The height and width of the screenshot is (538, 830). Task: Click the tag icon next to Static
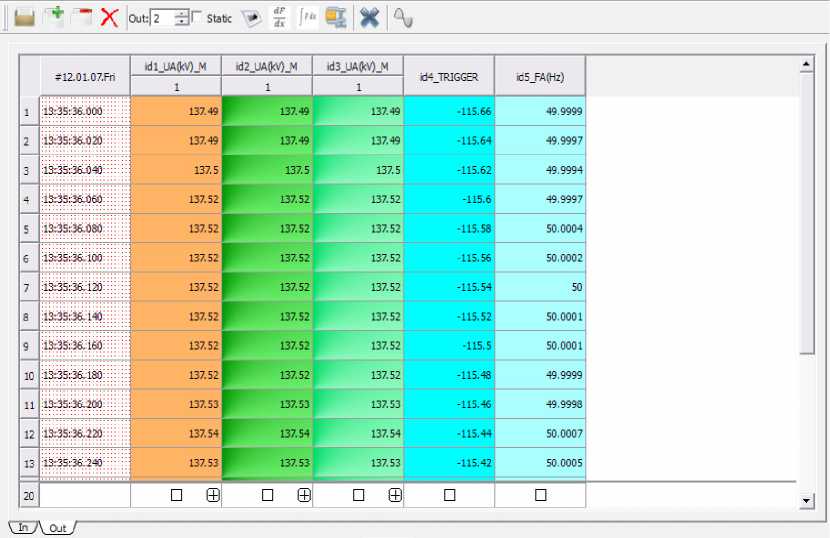(x=252, y=19)
